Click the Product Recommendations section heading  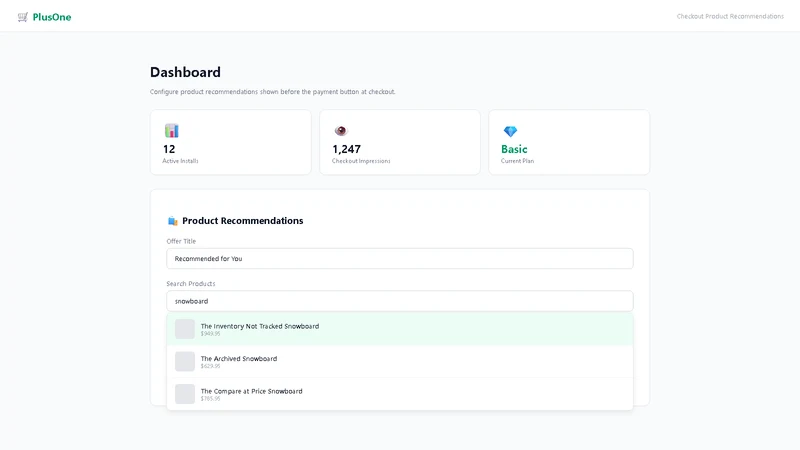pyautogui.click(x=242, y=221)
